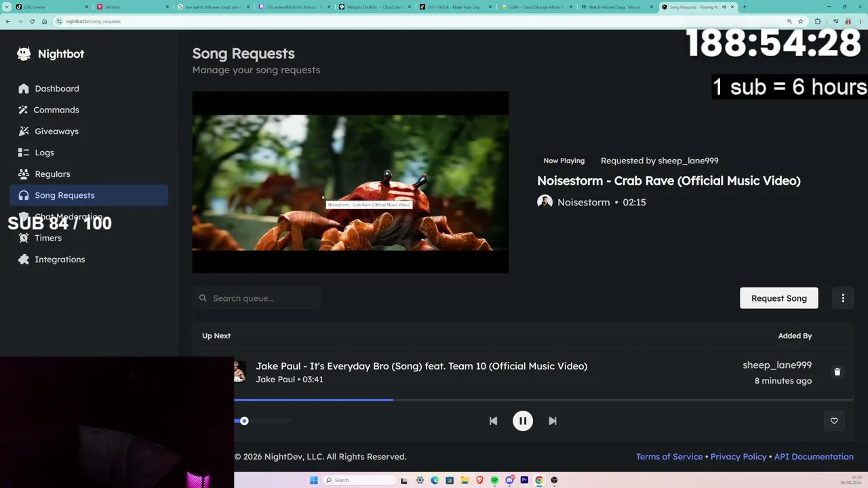
Task: Focus the Search queue input field
Action: [257, 298]
